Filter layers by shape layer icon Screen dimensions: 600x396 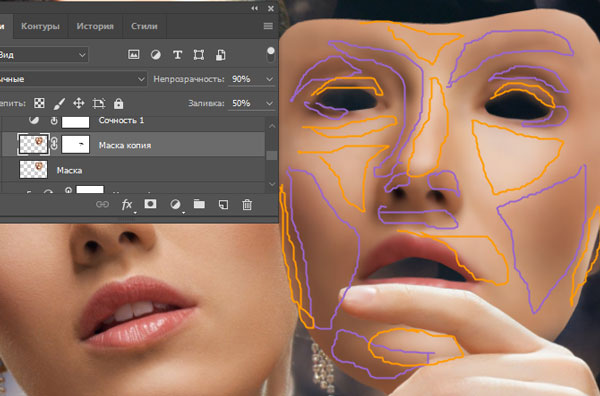pos(199,55)
